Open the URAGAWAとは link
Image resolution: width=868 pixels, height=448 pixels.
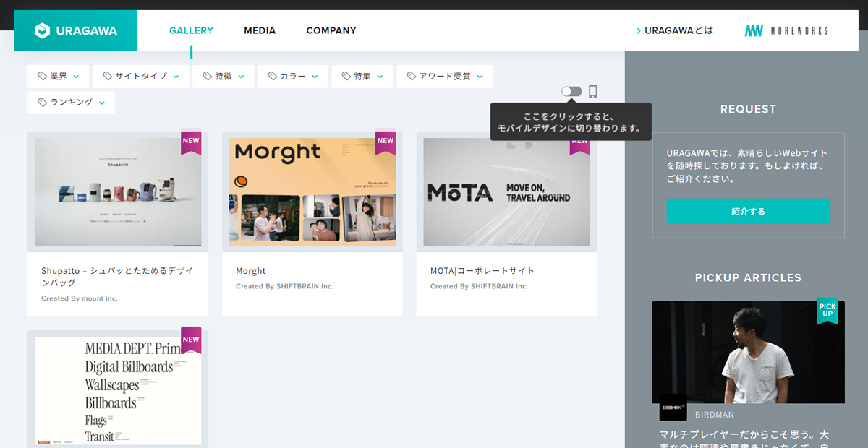point(675,30)
